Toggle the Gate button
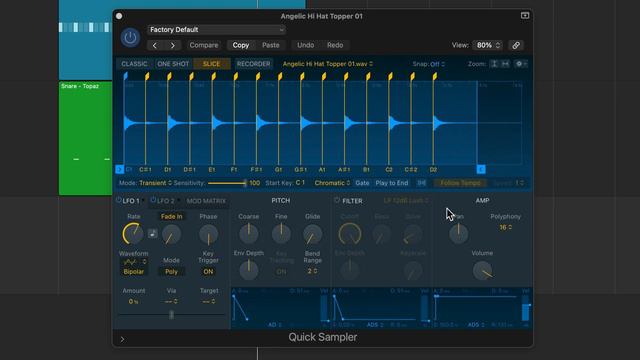The width and height of the screenshot is (640, 360). [362, 183]
